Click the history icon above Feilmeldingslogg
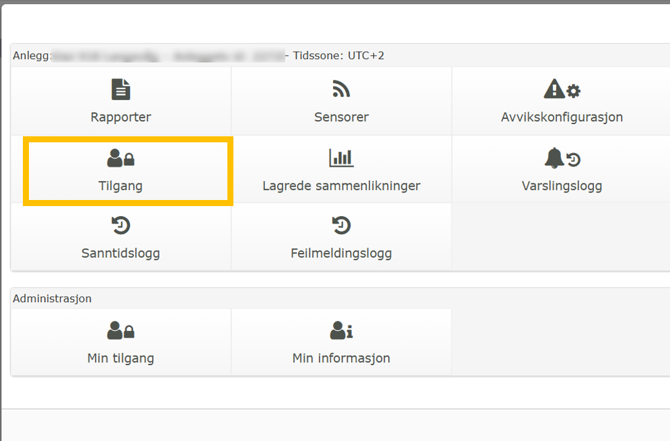The width and height of the screenshot is (670, 441). coord(341,226)
